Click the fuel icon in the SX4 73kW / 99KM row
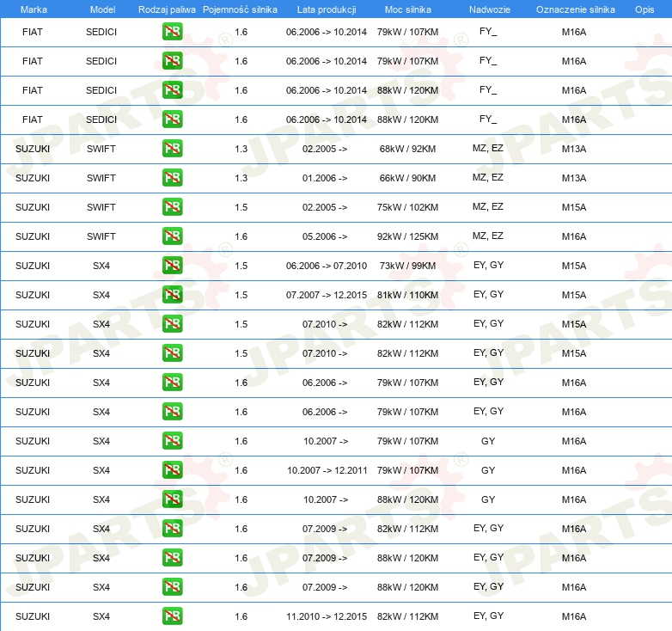This screenshot has height=631, width=672. point(172,265)
